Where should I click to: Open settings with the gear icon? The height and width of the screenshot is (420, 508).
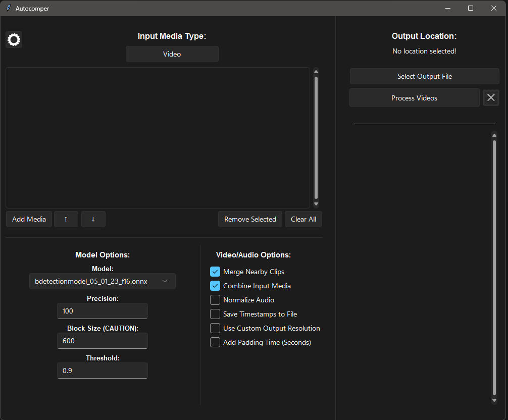pyautogui.click(x=14, y=40)
